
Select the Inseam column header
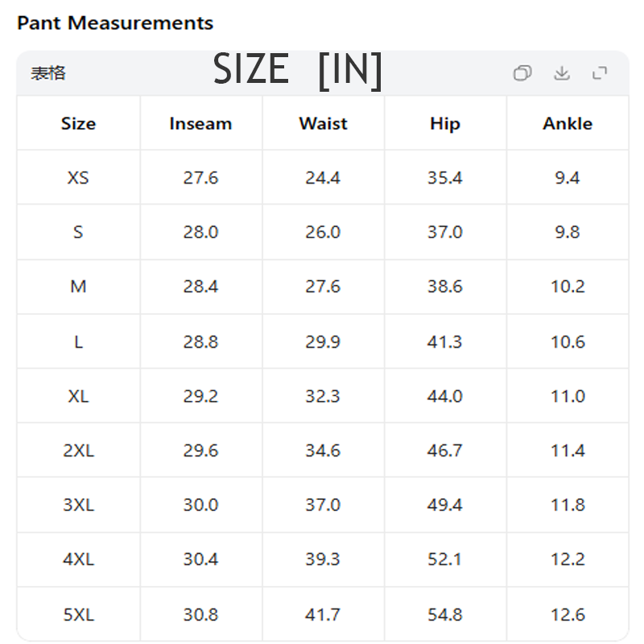click(200, 124)
